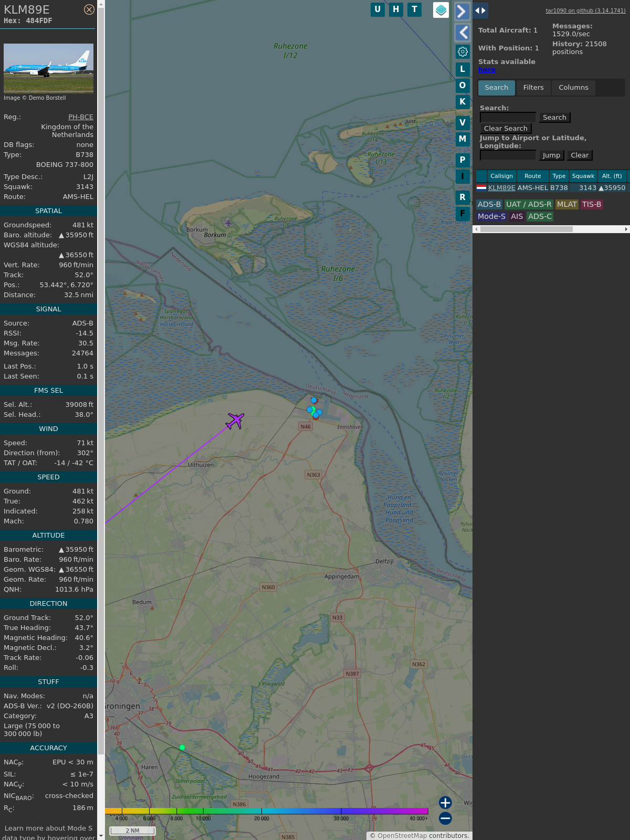The image size is (630, 840).
Task: Sort table by Alt. (ft) column
Action: click(x=612, y=176)
